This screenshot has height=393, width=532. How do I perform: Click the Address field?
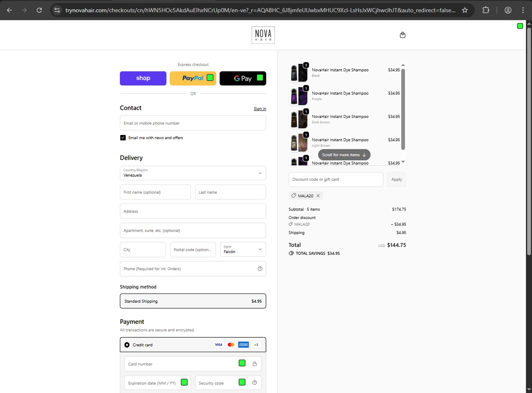click(x=193, y=211)
